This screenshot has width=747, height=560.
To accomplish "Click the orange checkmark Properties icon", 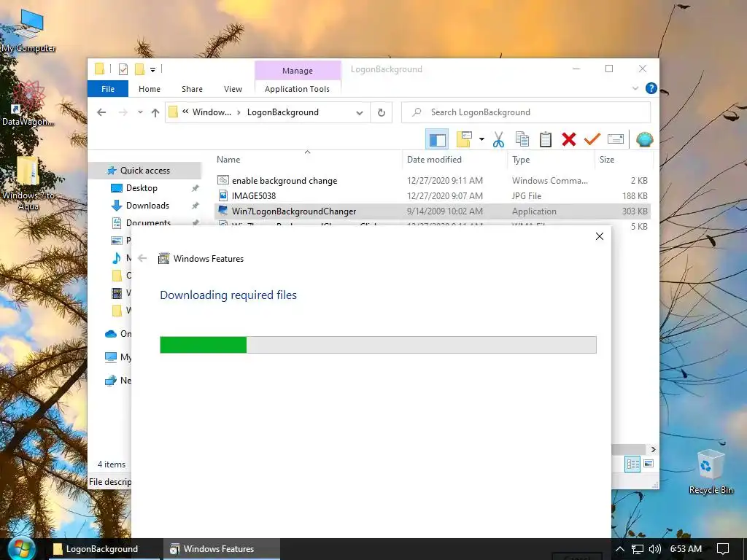I will [592, 139].
